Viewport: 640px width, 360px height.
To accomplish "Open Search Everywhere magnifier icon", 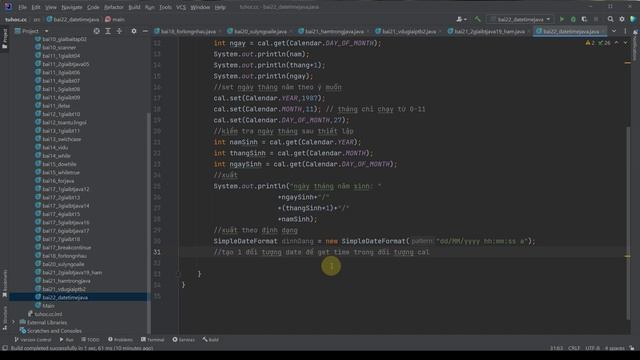I will click(x=611, y=19).
